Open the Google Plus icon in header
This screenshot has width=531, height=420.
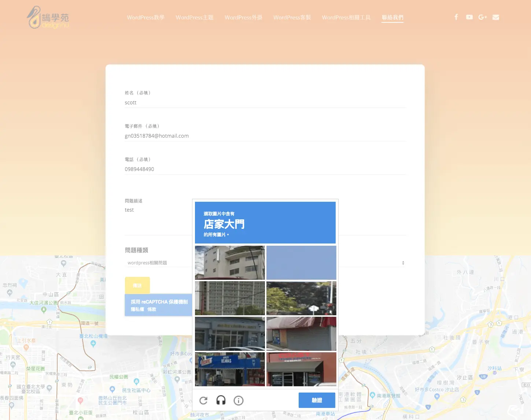483,17
